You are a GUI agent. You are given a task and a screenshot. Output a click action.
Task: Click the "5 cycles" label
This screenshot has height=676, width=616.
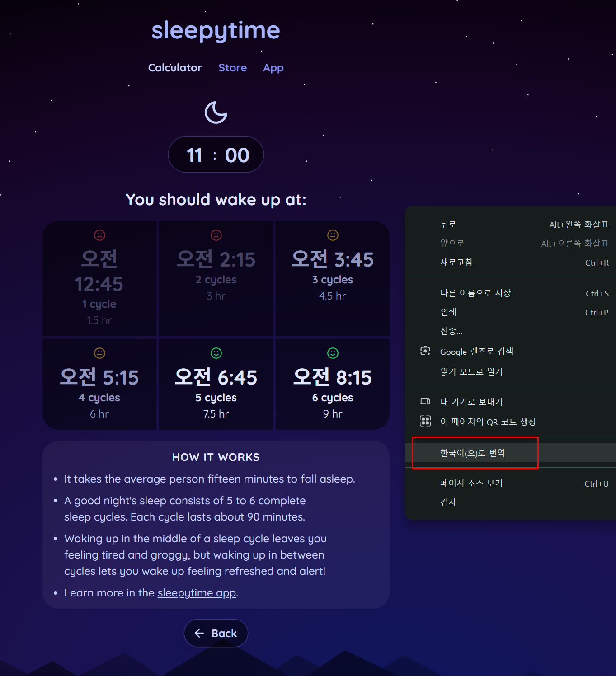[x=216, y=398]
